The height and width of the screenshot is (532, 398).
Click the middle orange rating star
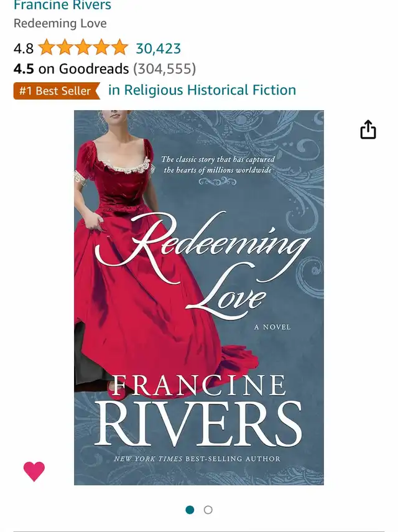click(83, 47)
